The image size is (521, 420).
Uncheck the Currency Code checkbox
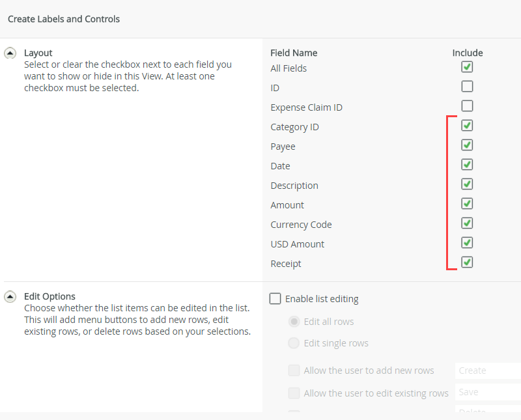click(x=467, y=223)
